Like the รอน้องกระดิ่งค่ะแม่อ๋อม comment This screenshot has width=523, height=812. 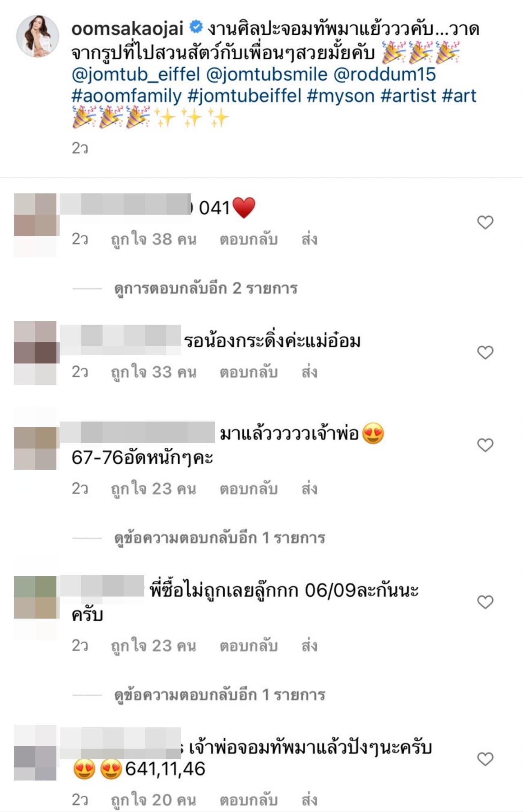(485, 352)
